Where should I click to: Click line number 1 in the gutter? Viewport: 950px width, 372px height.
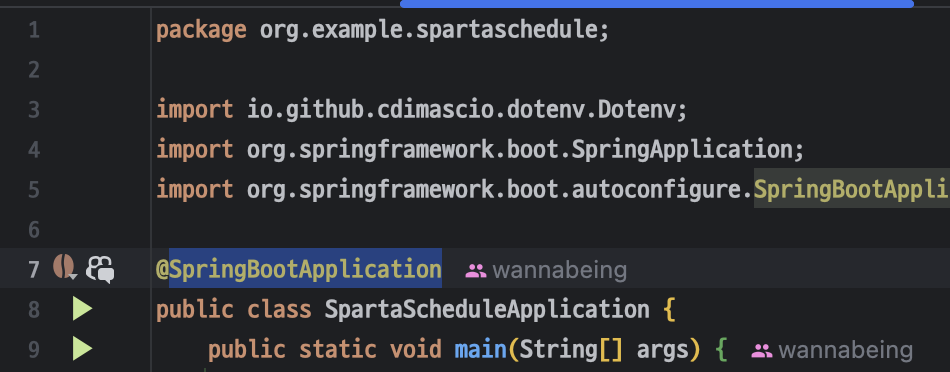pos(34,30)
